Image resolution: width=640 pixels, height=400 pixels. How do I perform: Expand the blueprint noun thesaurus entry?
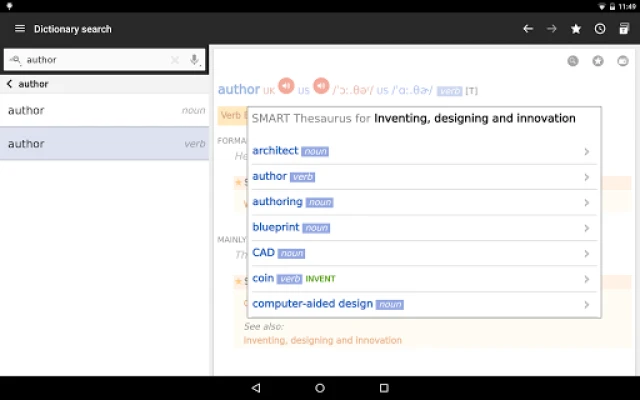424,227
